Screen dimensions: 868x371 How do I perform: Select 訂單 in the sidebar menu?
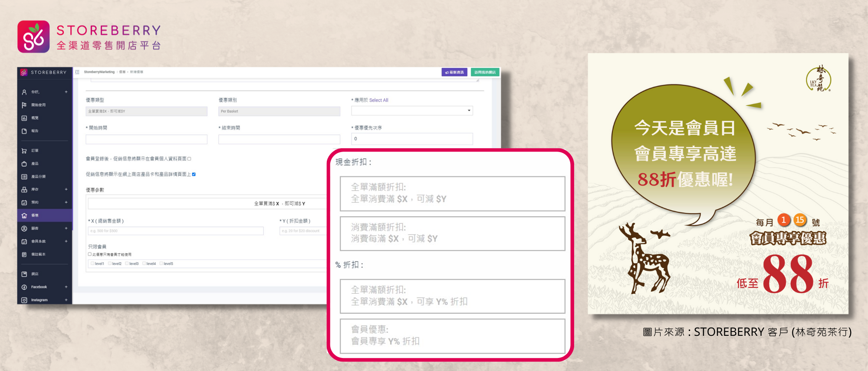[35, 151]
